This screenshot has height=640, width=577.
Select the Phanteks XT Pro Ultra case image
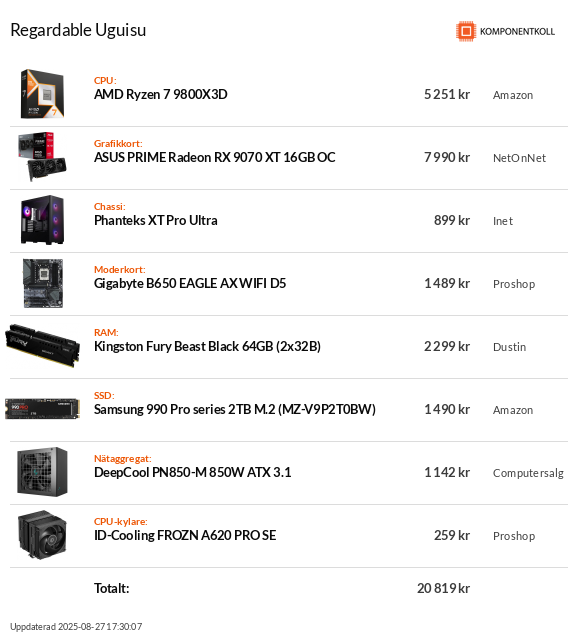42,220
